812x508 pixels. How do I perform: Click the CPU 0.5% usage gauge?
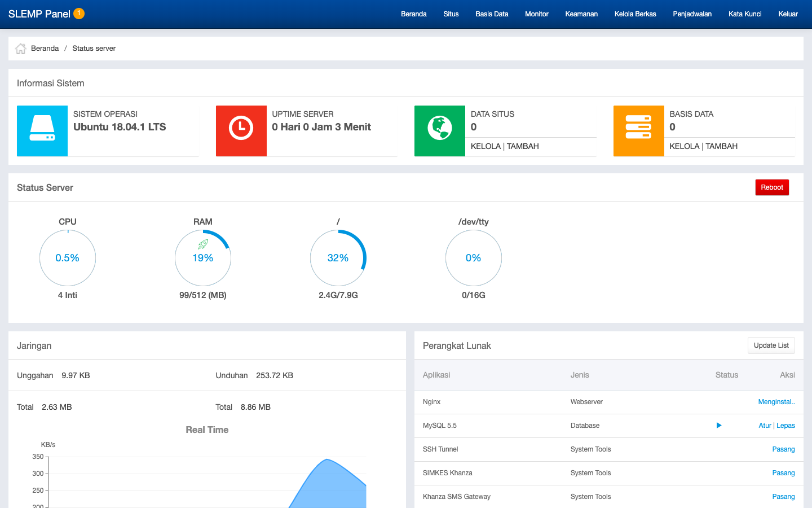coord(68,258)
